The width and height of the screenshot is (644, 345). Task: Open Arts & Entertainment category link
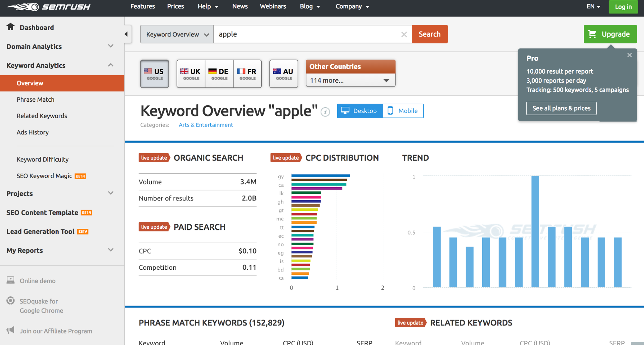pyautogui.click(x=206, y=125)
